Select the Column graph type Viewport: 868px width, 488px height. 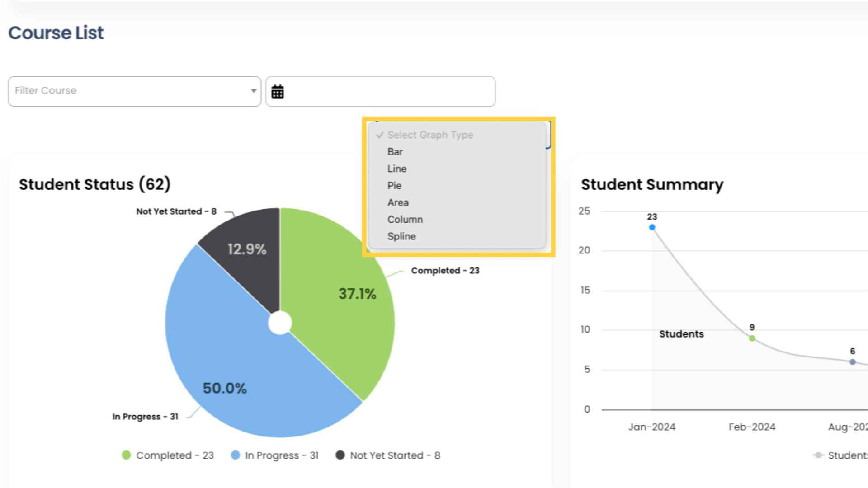point(405,219)
